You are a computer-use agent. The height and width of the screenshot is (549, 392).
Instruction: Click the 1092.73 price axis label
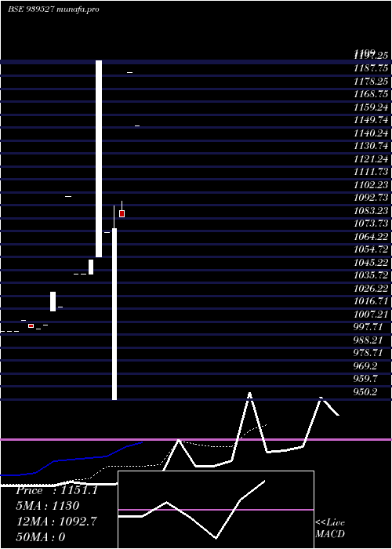(371, 198)
